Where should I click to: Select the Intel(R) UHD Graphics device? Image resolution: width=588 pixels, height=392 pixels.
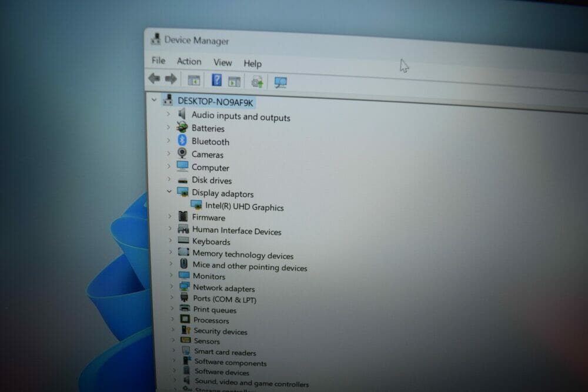click(x=244, y=206)
